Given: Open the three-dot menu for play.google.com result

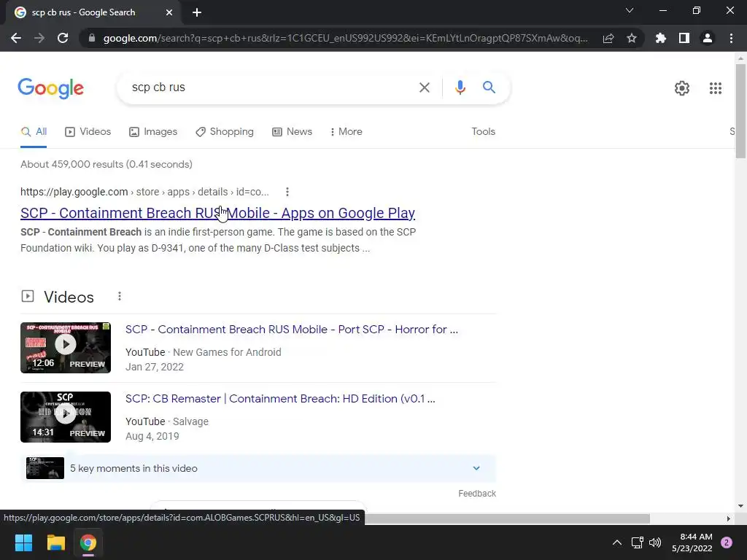Looking at the screenshot, I should [x=287, y=192].
